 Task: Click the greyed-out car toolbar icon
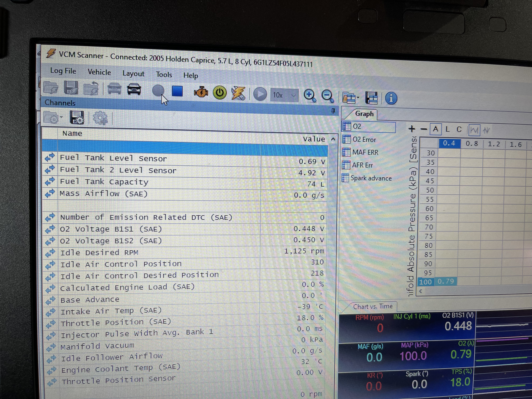click(x=114, y=89)
